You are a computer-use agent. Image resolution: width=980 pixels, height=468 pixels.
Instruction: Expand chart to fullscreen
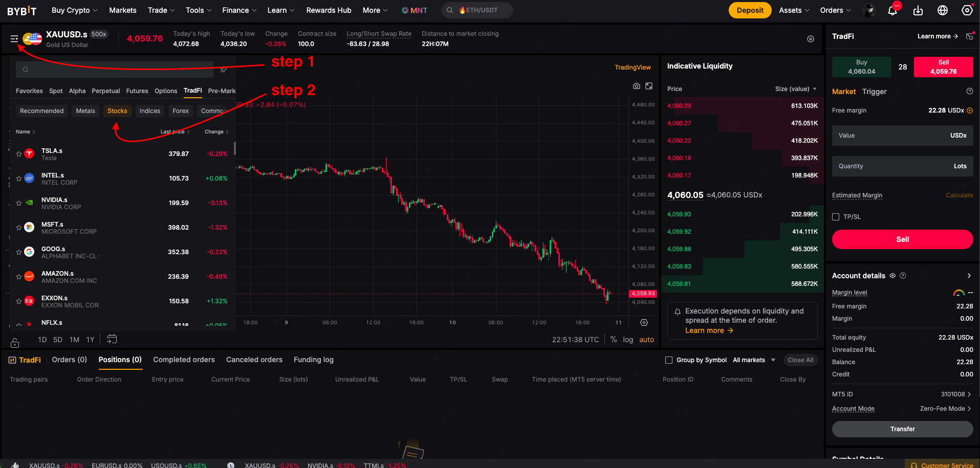coord(649,86)
